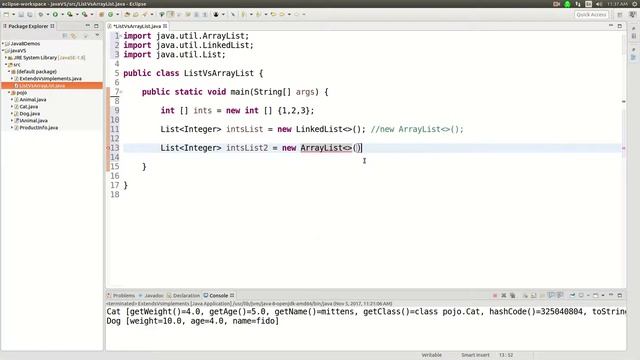Click the error marker on line 13
Image resolution: width=640 pixels, height=360 pixels.
click(x=108, y=148)
